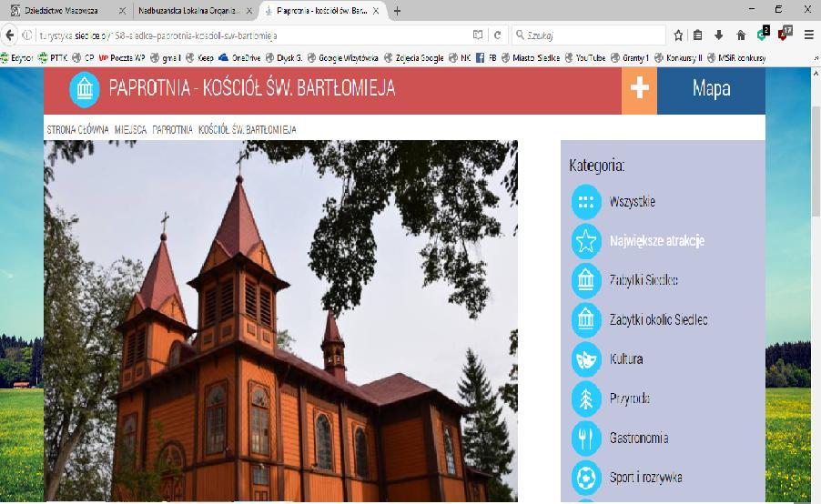Click the red extension icon with badge 17
The height and width of the screenshot is (504, 821).
click(x=785, y=34)
